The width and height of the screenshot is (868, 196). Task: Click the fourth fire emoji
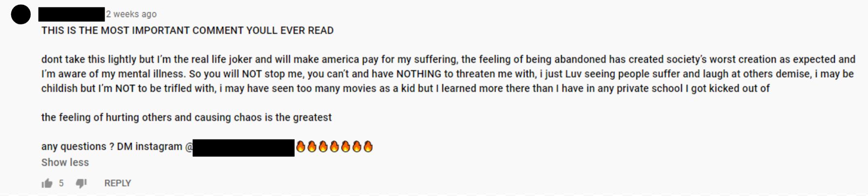point(335,146)
